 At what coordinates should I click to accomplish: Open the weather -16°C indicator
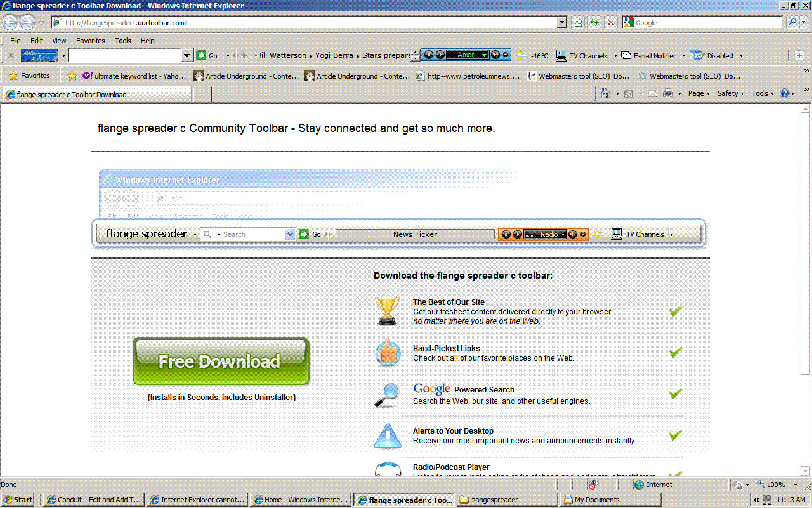533,55
